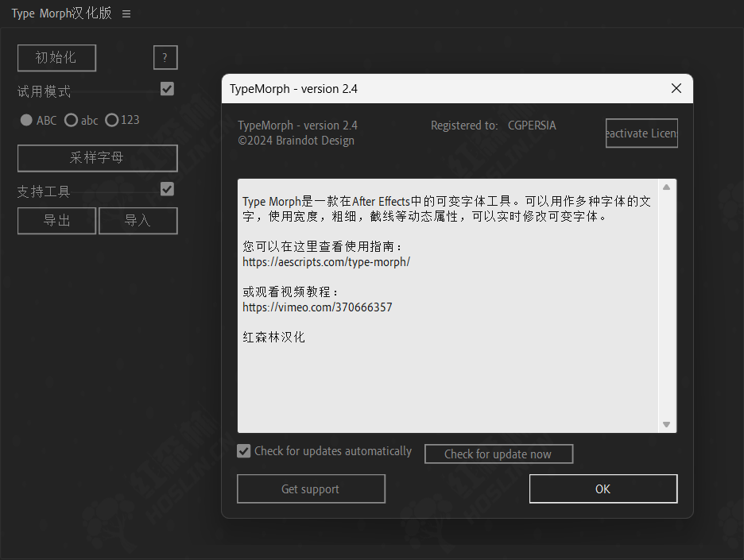The image size is (744, 560).
Task: Toggle the 支持工具 checkbox
Action: (167, 189)
